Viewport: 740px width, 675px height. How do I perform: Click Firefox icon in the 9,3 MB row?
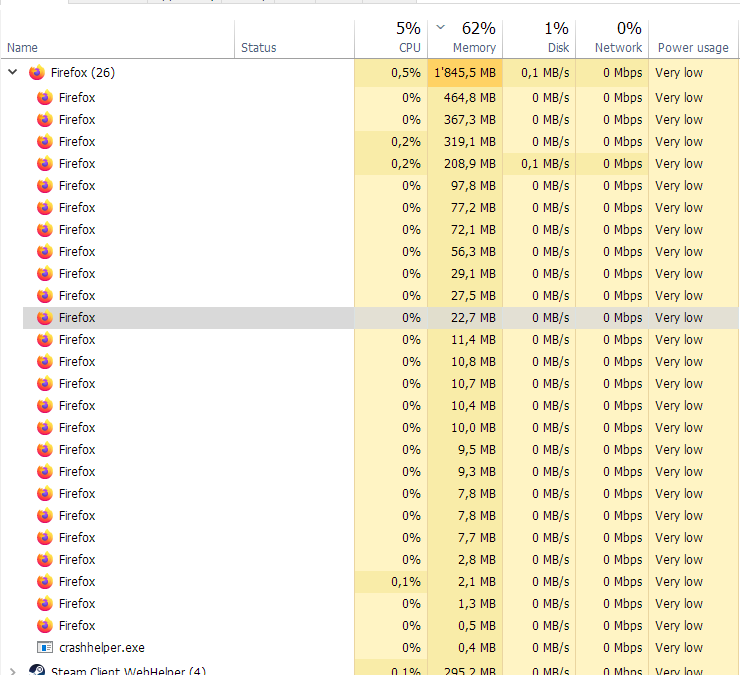tap(45, 472)
